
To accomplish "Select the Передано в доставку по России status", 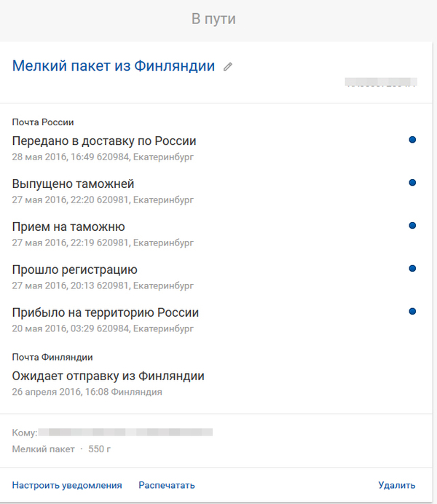I will 104,141.
